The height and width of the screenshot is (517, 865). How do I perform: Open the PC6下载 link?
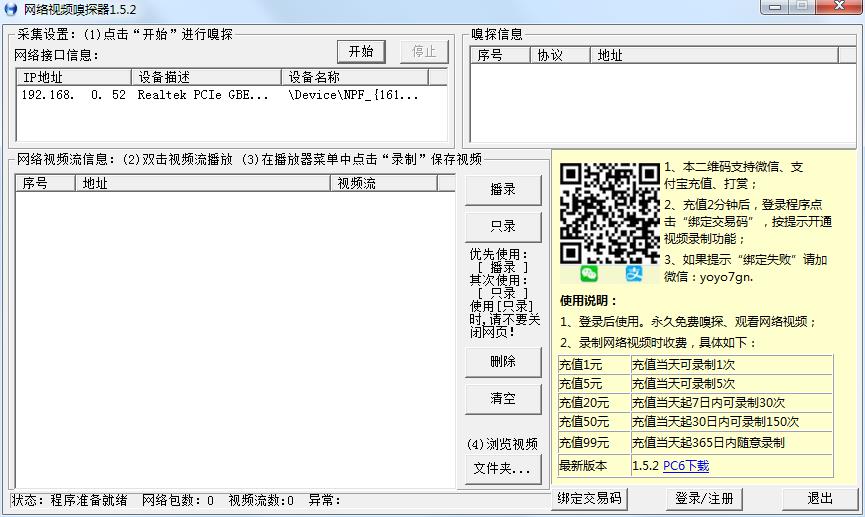[x=686, y=466]
